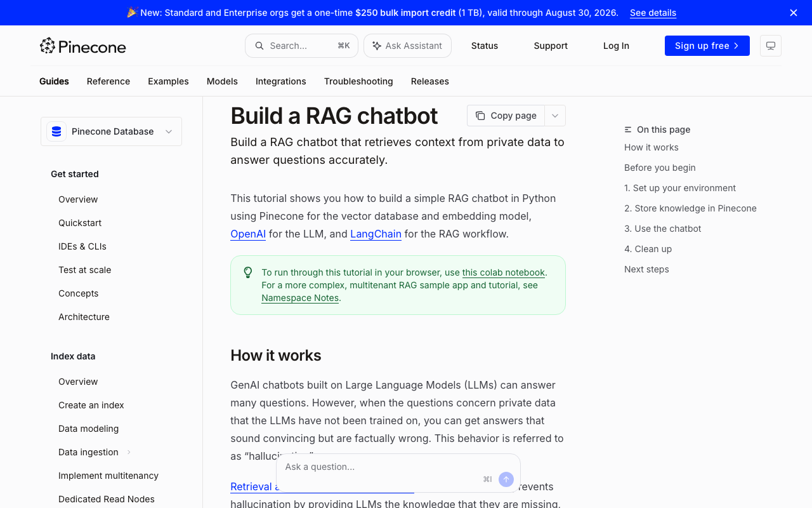This screenshot has height=508, width=812.
Task: Open Data ingestion sidebar item
Action: click(x=88, y=452)
